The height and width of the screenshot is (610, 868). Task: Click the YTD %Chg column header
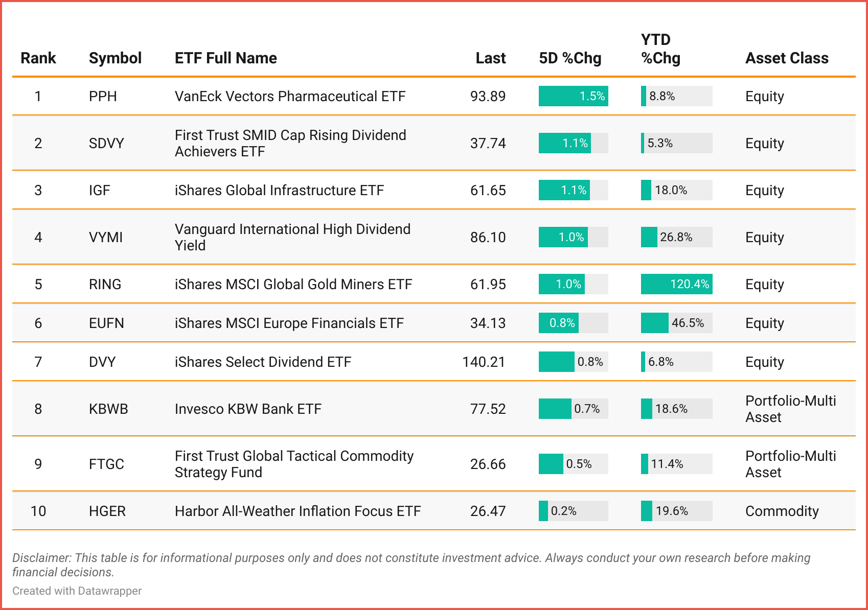pyautogui.click(x=660, y=49)
